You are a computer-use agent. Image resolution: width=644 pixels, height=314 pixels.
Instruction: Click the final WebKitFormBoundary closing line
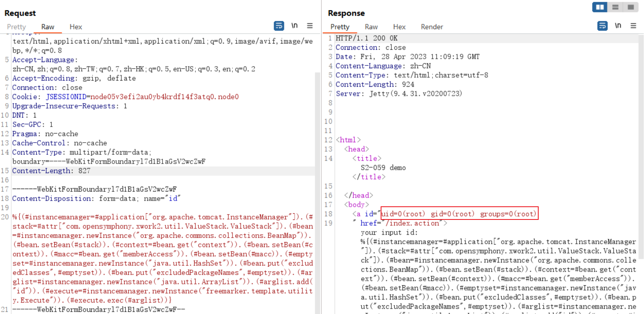[x=99, y=309]
